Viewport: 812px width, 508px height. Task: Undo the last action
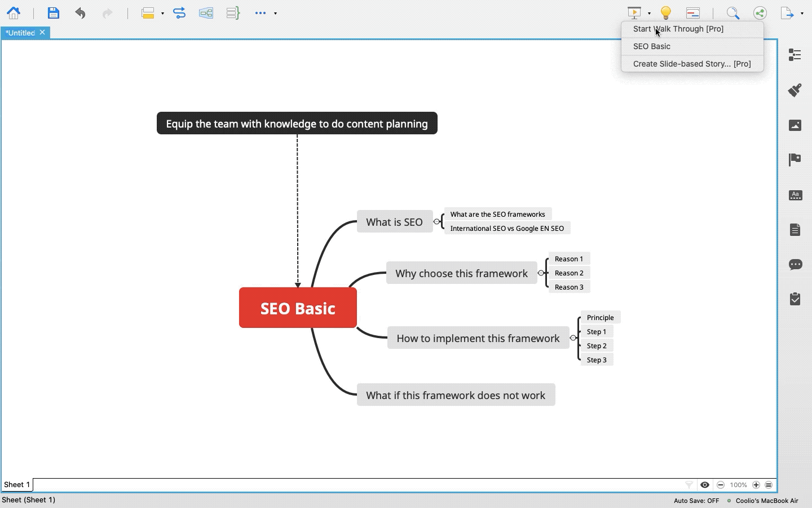point(80,13)
